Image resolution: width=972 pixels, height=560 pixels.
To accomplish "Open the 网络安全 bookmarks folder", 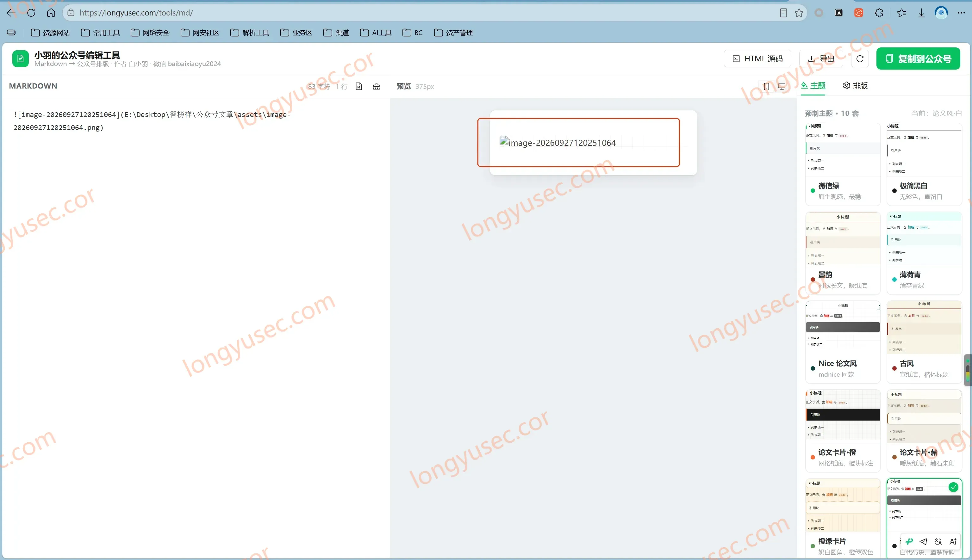I will point(150,33).
